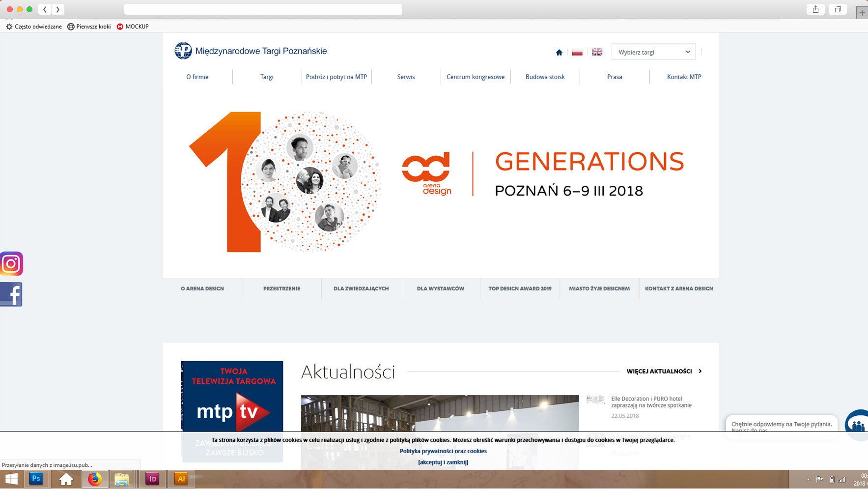Viewport: 868px width, 489px height.
Task: Go forward with browser forward arrow
Action: 58,9
